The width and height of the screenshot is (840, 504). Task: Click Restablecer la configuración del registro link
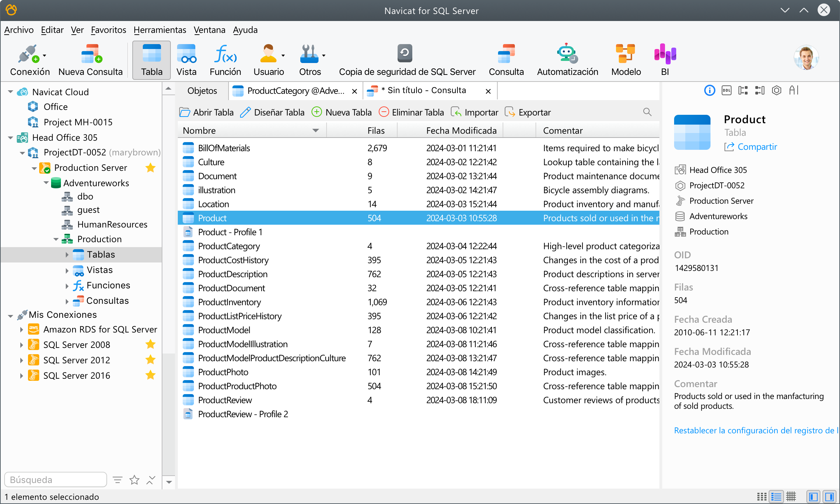click(756, 430)
